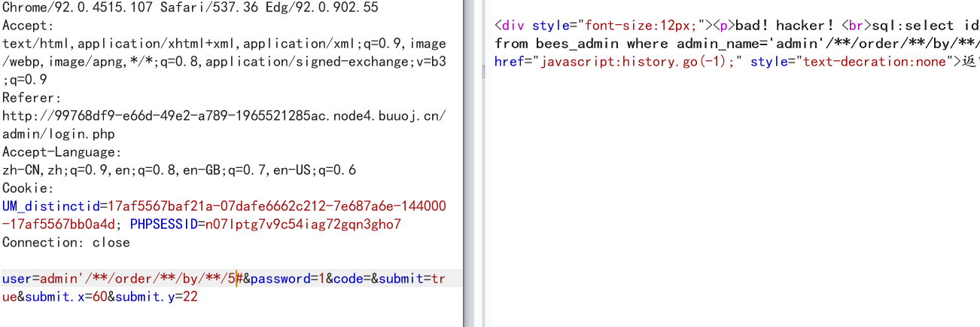Image resolution: width=980 pixels, height=327 pixels.
Task: Click the 'password' parameter name in the body
Action: (x=281, y=279)
